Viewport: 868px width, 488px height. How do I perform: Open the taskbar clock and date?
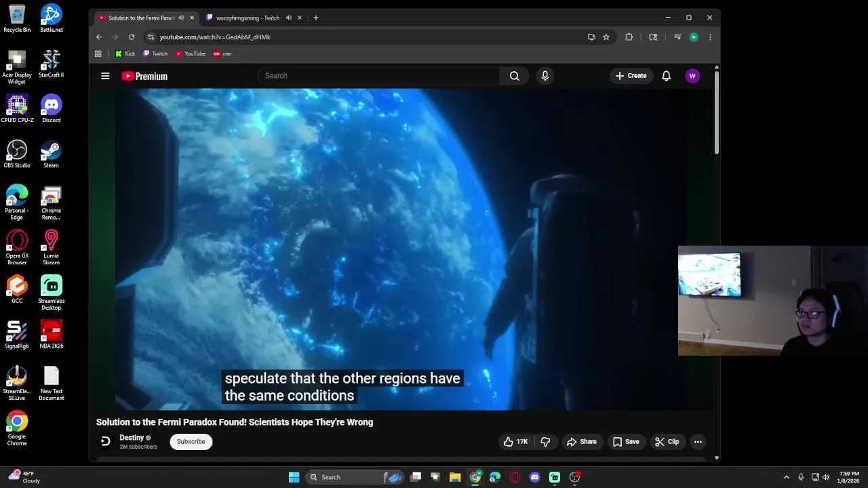coord(849,477)
